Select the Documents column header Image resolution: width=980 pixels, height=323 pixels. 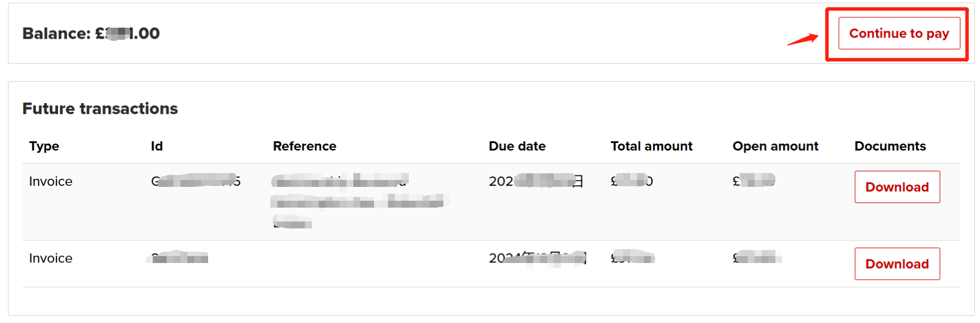890,147
